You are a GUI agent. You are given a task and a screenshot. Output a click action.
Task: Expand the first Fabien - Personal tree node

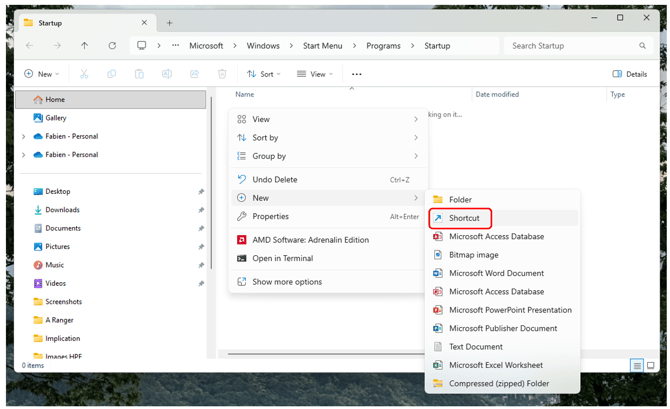[x=24, y=136]
